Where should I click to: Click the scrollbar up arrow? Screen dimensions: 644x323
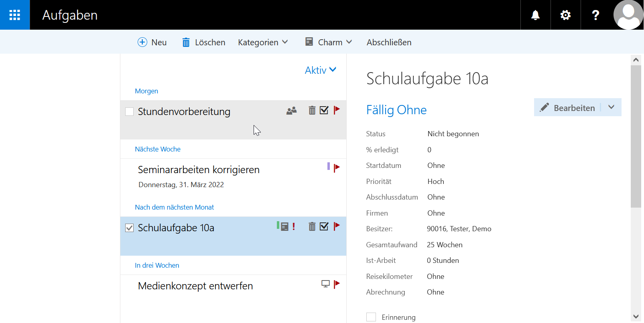[636, 60]
